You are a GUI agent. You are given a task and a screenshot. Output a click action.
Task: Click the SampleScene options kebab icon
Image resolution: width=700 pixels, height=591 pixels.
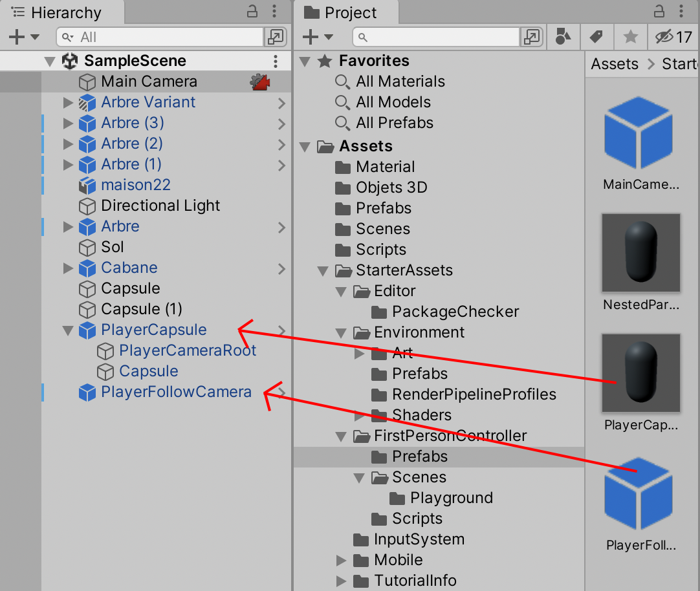coord(276,61)
